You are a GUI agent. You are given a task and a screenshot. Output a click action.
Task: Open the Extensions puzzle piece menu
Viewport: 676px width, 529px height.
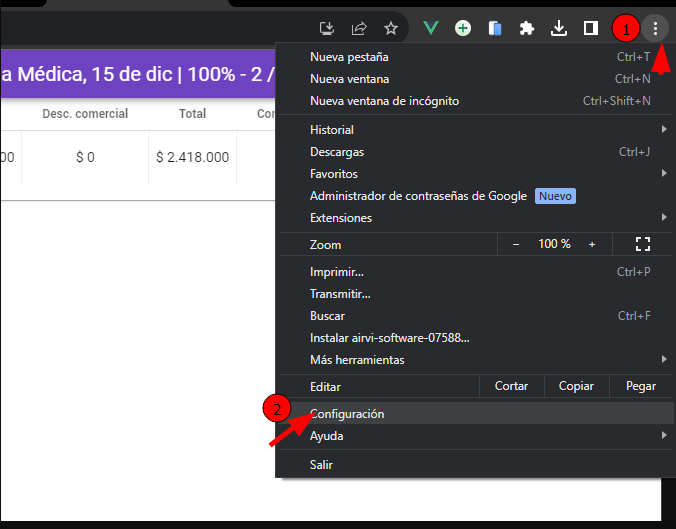point(527,28)
